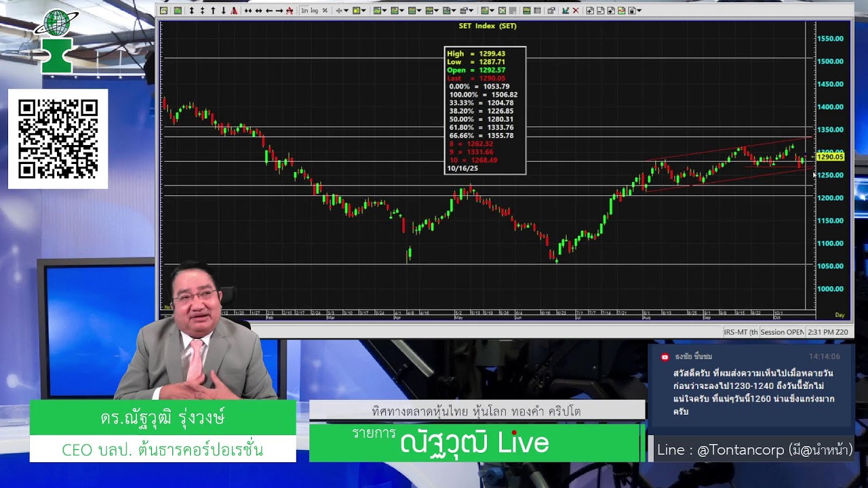Click the 1290.05 last price label
Viewport: 868px width, 488px height.
830,157
